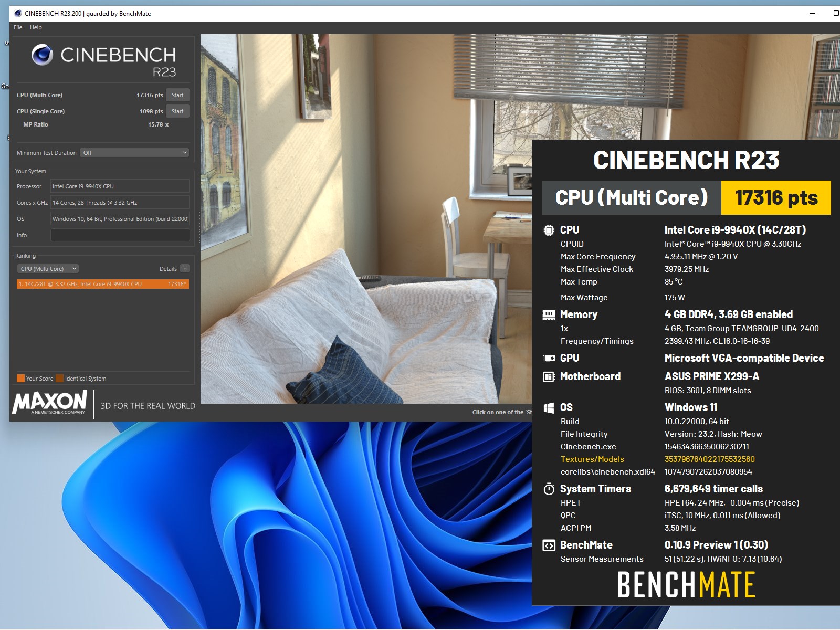Click the Cores x GHz field
840x630 pixels.
click(x=120, y=203)
